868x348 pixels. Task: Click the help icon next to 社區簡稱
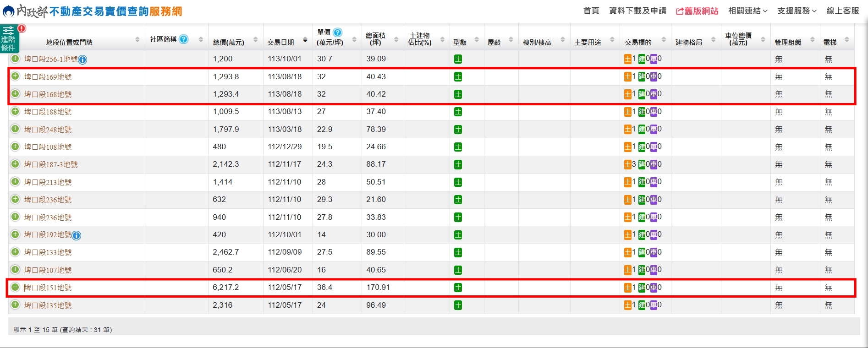pyautogui.click(x=183, y=39)
